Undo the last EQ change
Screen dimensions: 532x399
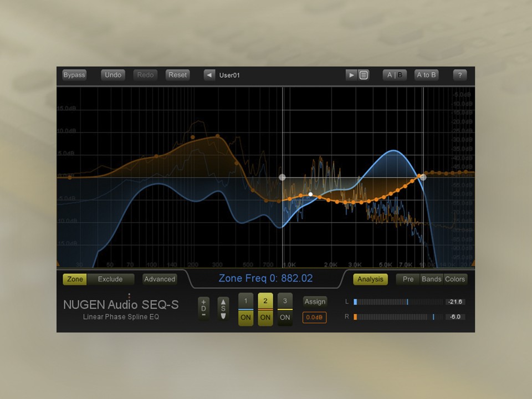(x=113, y=75)
